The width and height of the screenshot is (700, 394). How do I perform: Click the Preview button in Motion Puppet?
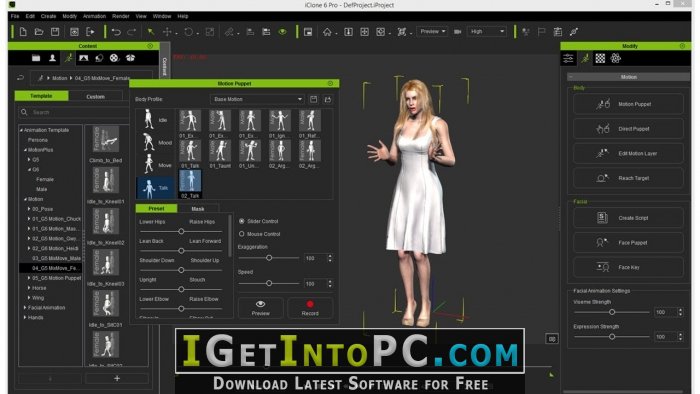pyautogui.click(x=260, y=308)
